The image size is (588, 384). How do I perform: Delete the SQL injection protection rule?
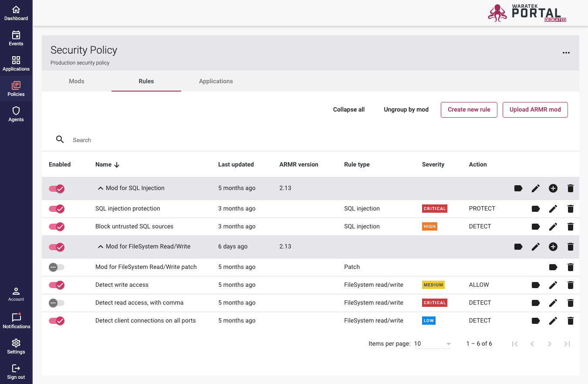(571, 209)
